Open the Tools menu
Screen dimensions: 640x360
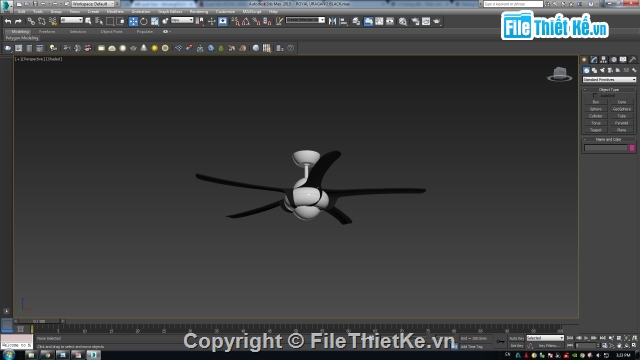(x=38, y=11)
